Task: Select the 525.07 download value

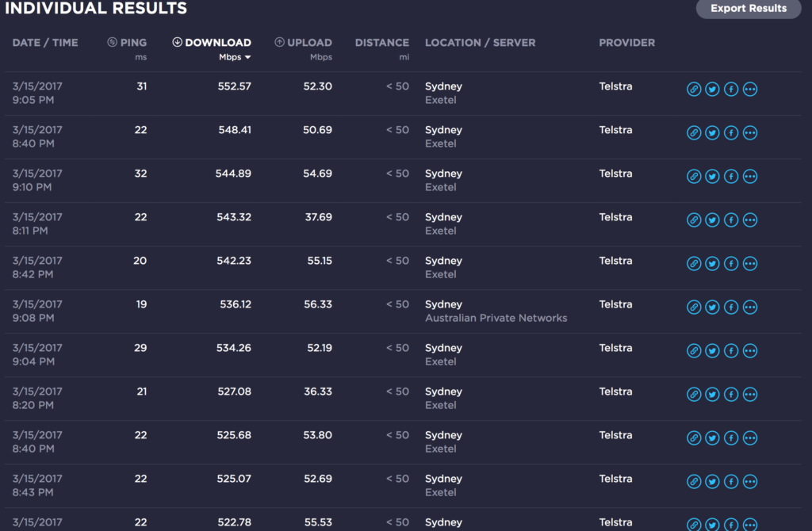Action: tap(234, 479)
